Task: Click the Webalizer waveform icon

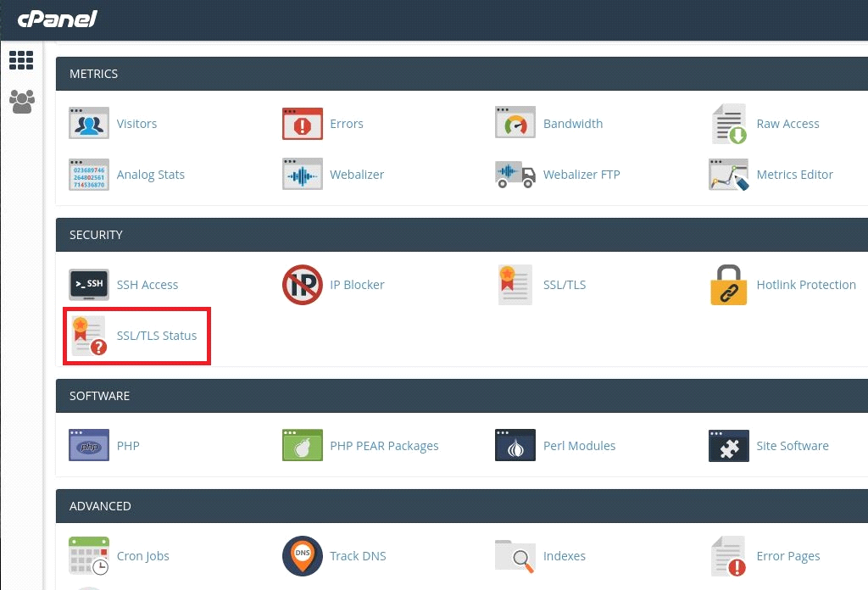Action: click(303, 174)
